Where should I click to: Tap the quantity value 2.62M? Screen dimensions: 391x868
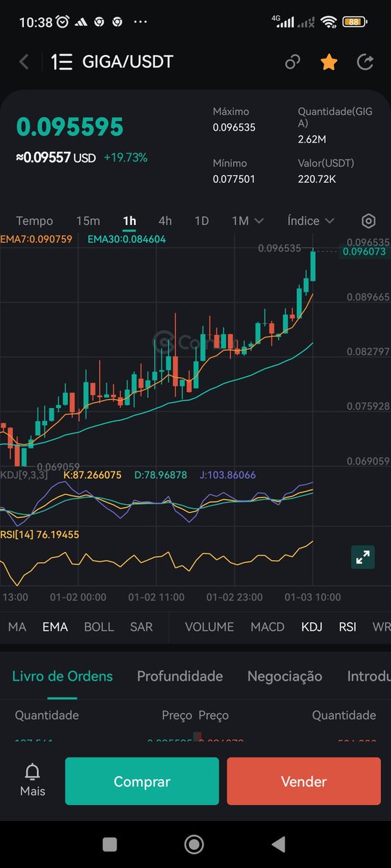click(311, 139)
